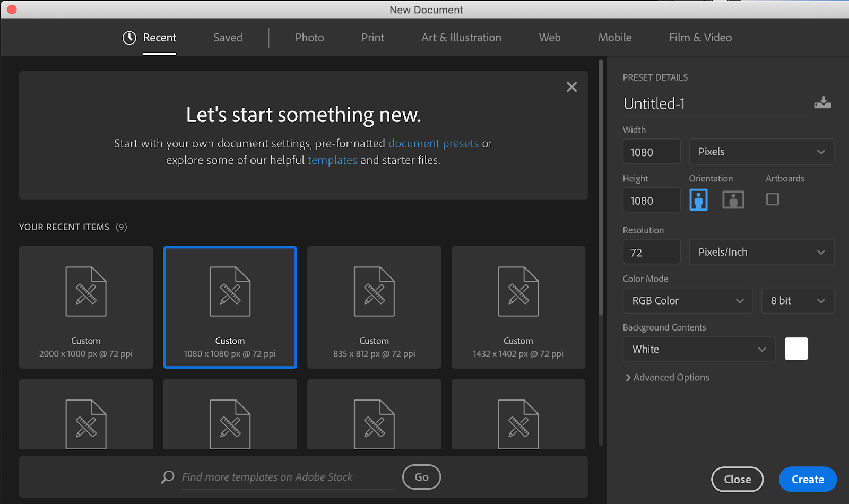Click the Adobe Stock templates search field
This screenshot has height=504, width=849.
tap(289, 477)
